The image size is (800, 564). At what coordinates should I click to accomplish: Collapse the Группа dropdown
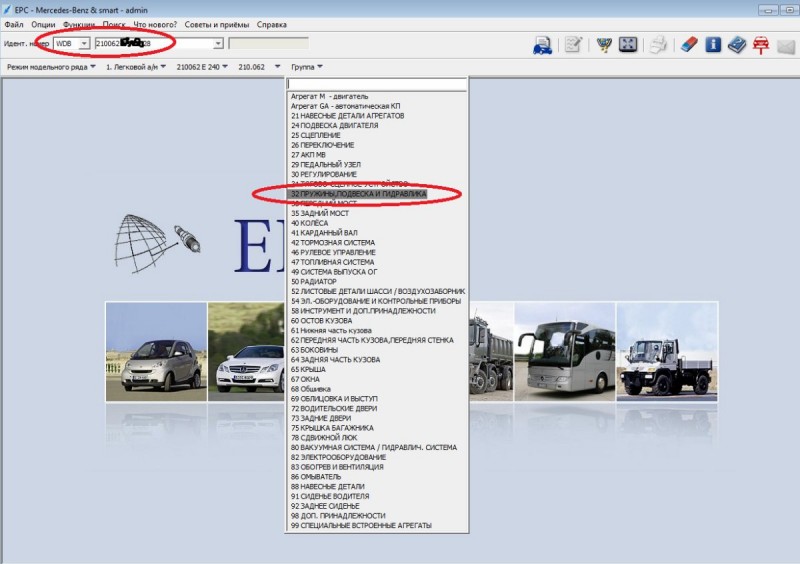click(x=307, y=67)
